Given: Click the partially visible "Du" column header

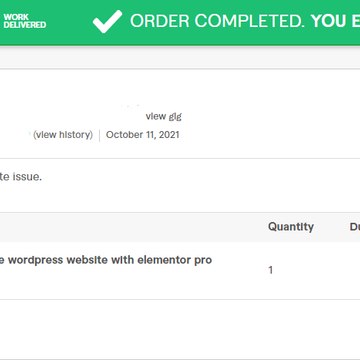Looking at the screenshot, I should click(355, 227).
